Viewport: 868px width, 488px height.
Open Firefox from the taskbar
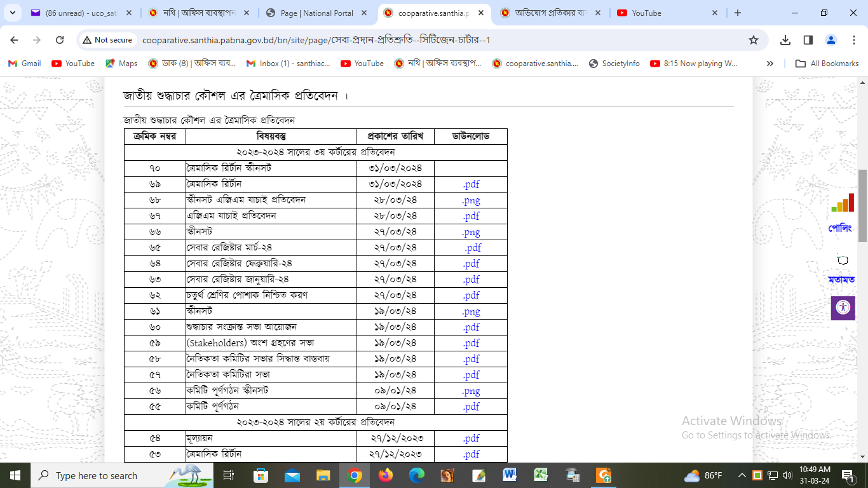click(386, 475)
